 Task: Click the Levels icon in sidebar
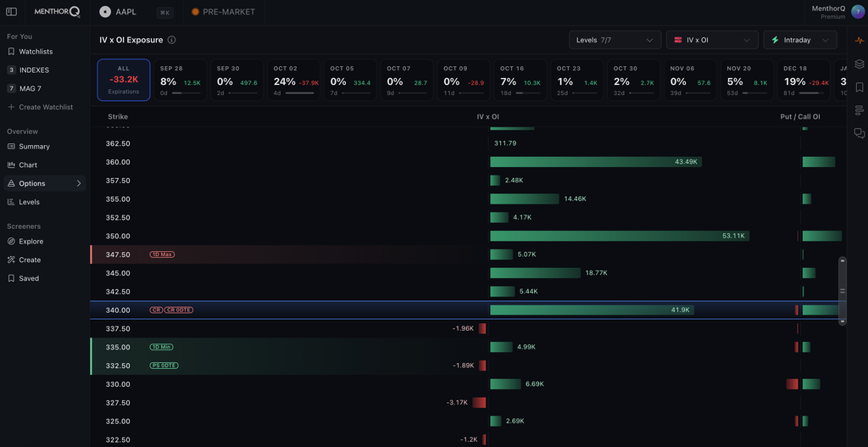[11, 202]
